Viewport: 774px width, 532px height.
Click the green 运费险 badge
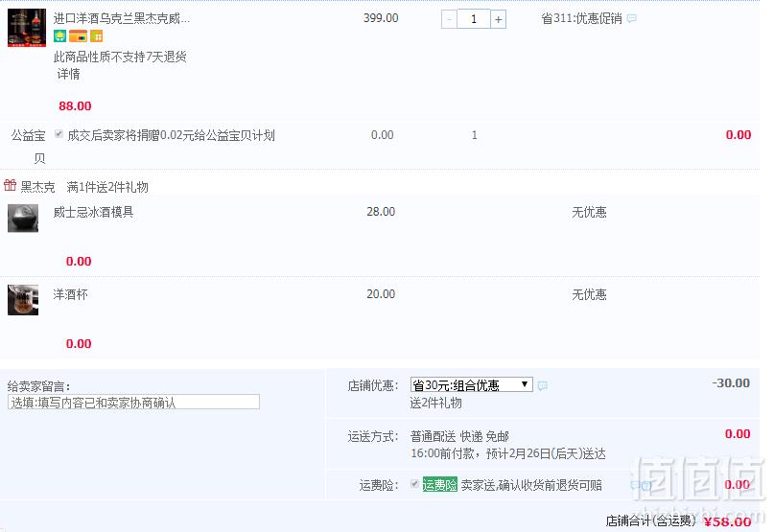pyautogui.click(x=440, y=485)
